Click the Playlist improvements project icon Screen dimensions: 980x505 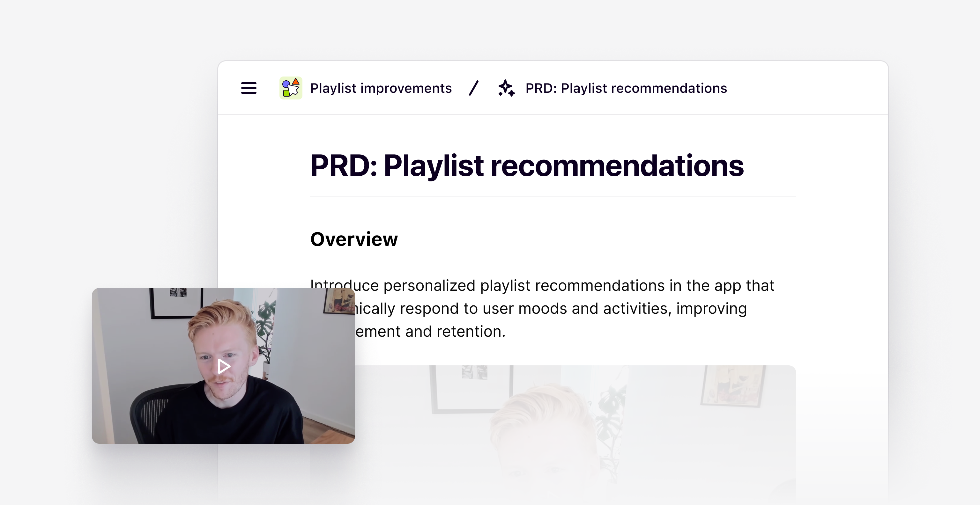(x=291, y=88)
